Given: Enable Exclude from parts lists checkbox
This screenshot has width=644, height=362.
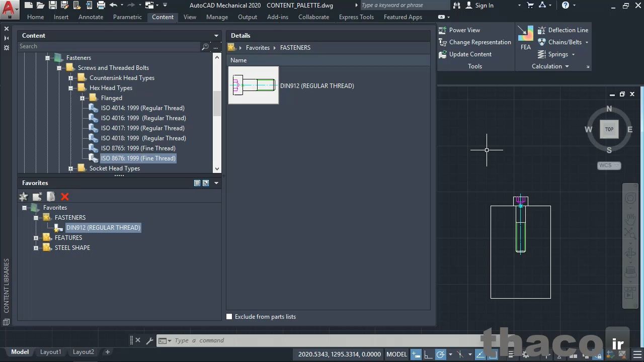Looking at the screenshot, I should (x=229, y=317).
